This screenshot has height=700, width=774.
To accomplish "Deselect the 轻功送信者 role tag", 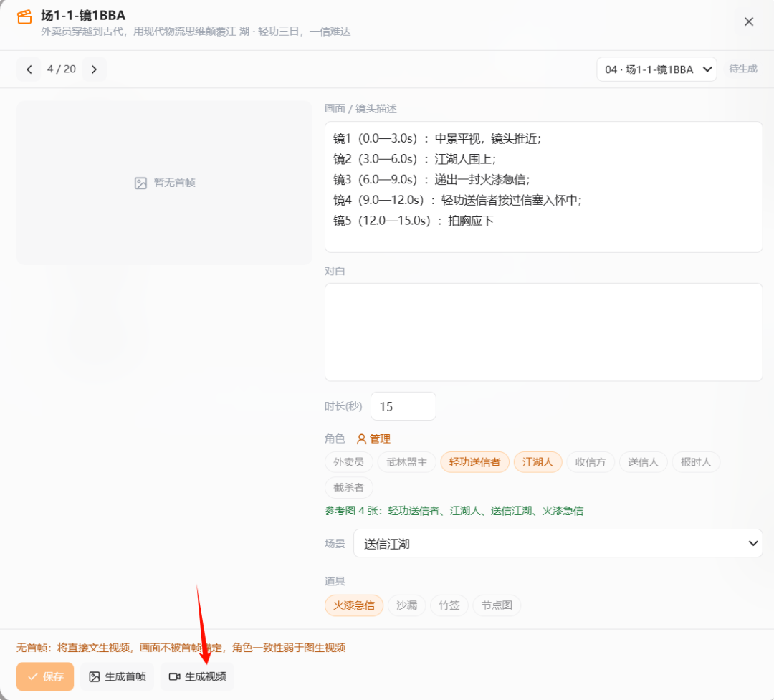I will click(x=475, y=463).
